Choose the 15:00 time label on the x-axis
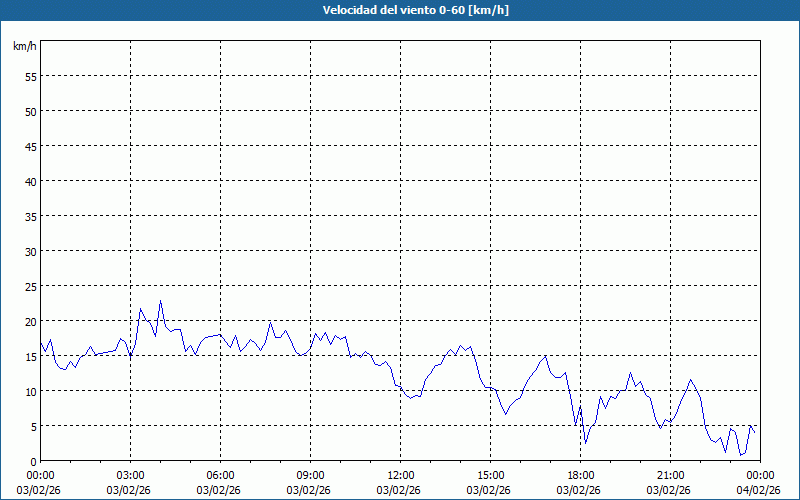Screen dimensions: 800x500 (490, 474)
